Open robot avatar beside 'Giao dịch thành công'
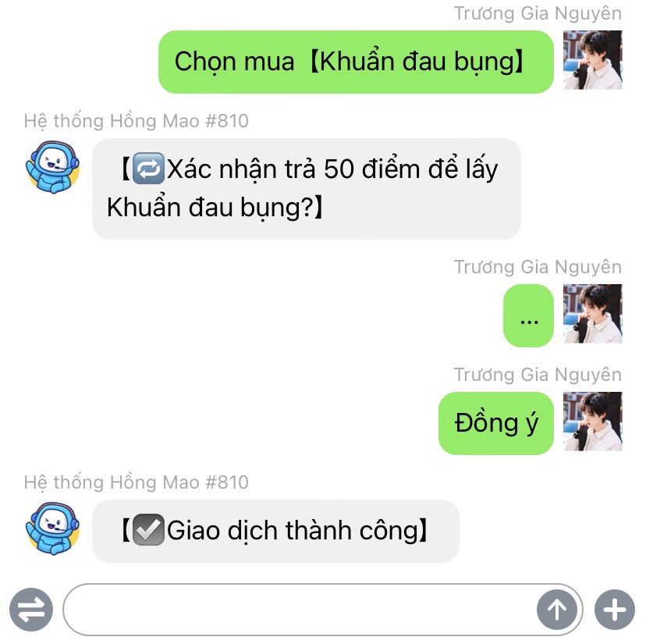 coord(52,528)
